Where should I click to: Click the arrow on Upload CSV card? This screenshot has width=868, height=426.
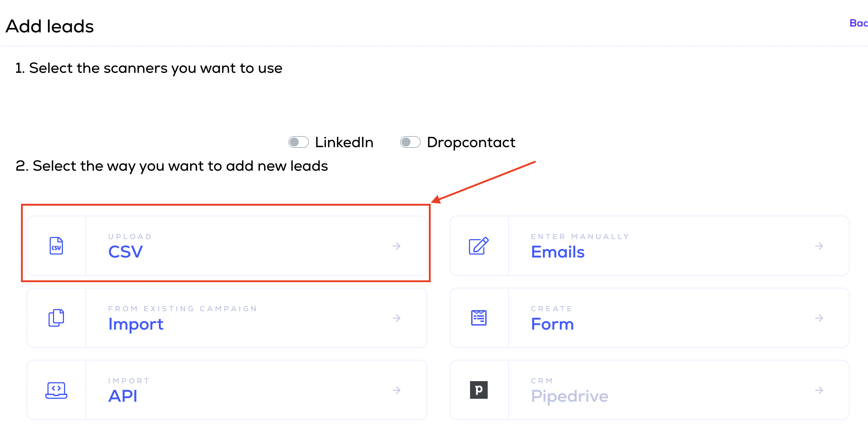(x=396, y=246)
